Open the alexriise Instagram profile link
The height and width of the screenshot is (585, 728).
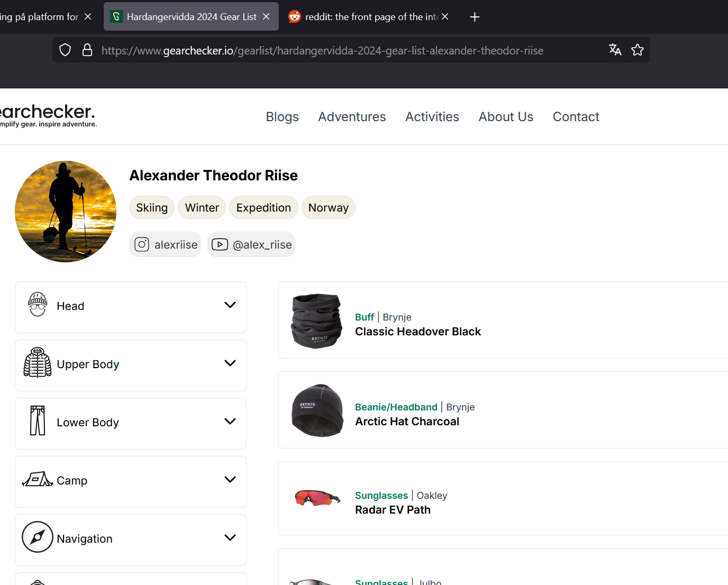click(x=166, y=244)
